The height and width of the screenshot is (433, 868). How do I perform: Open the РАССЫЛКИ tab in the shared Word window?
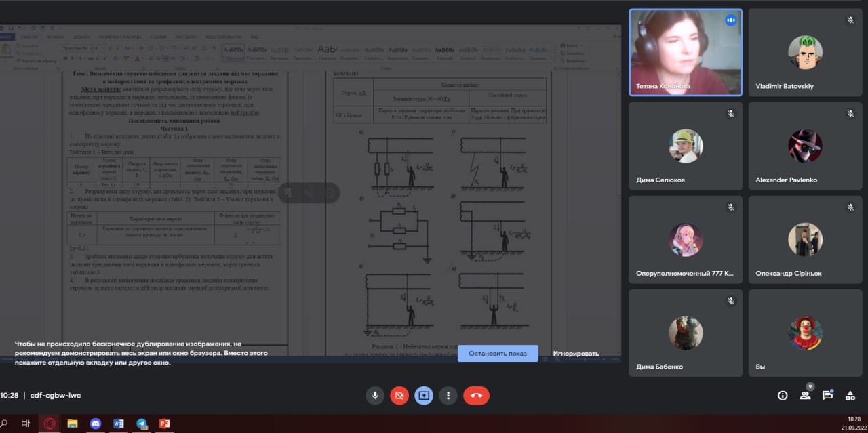pos(186,37)
